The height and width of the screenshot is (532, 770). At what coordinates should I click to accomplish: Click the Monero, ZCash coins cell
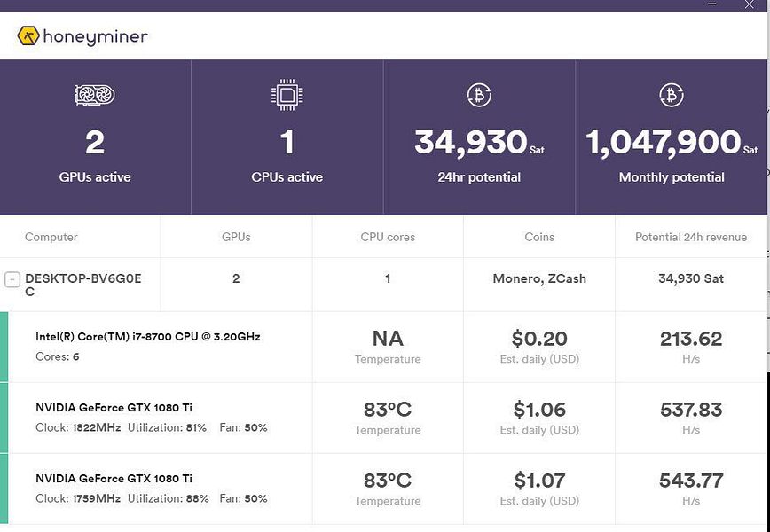tap(539, 278)
